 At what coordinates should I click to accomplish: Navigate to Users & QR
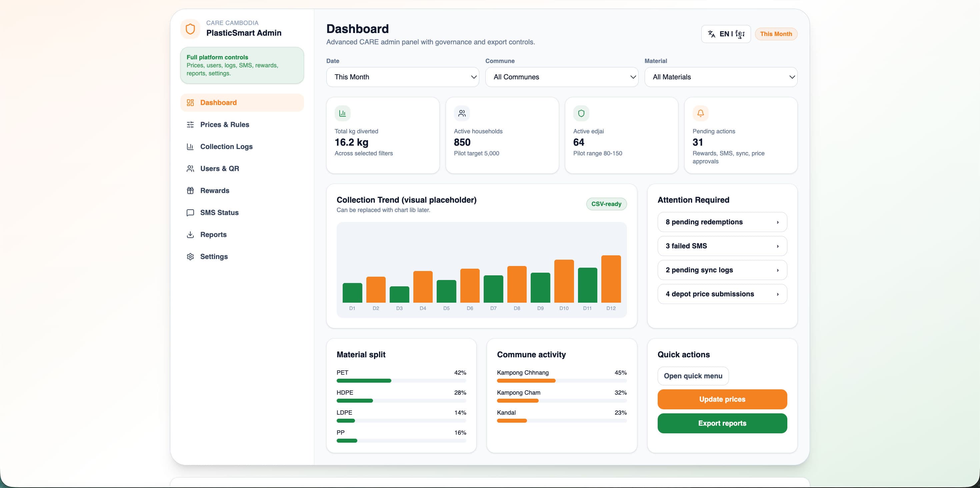pyautogui.click(x=242, y=168)
